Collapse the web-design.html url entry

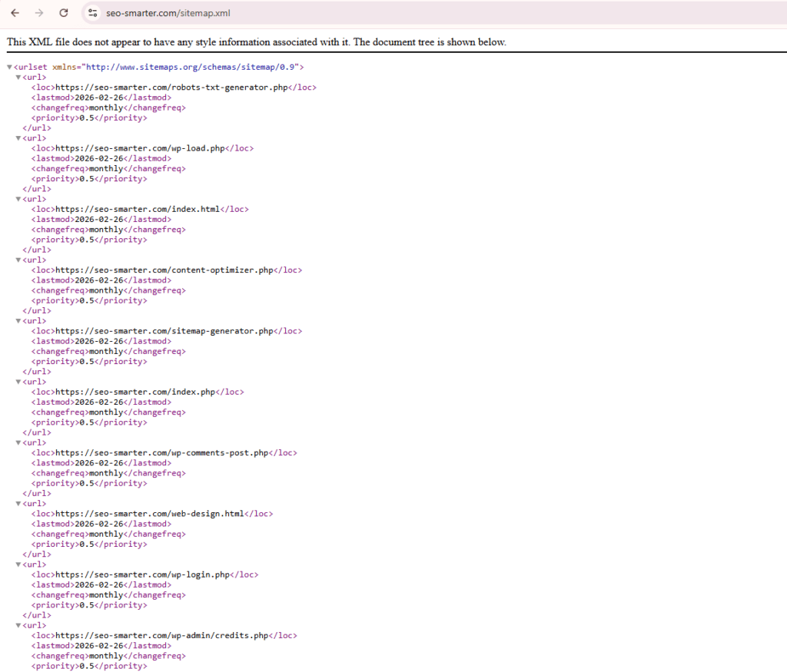18,504
